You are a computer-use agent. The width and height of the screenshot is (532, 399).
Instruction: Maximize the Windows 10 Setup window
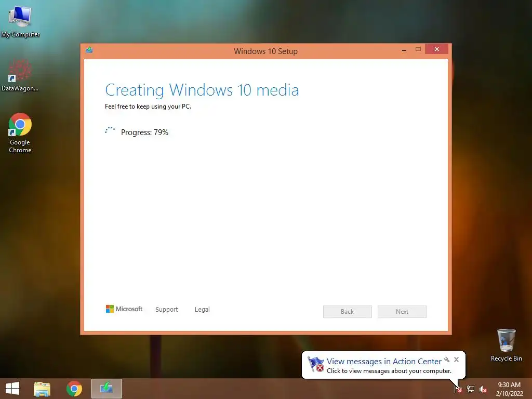[418, 49]
